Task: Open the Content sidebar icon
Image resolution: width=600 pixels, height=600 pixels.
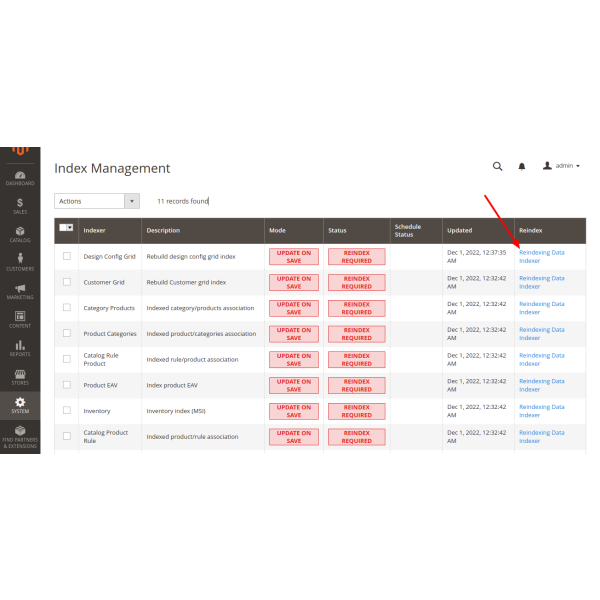Action: click(x=20, y=319)
